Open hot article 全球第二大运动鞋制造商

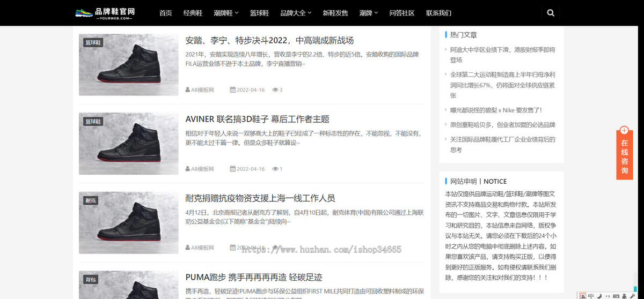pos(503,85)
